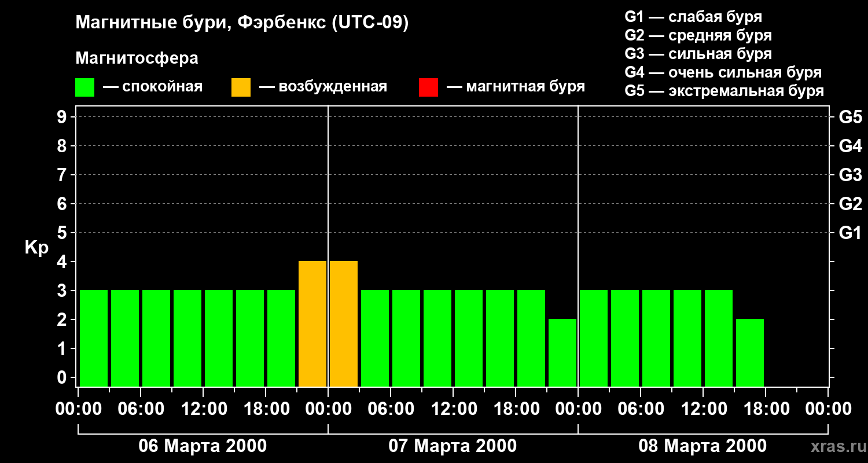This screenshot has height=463, width=868.
Task: Click the 18:00 time label above 08 Марта
Action: [x=766, y=409]
